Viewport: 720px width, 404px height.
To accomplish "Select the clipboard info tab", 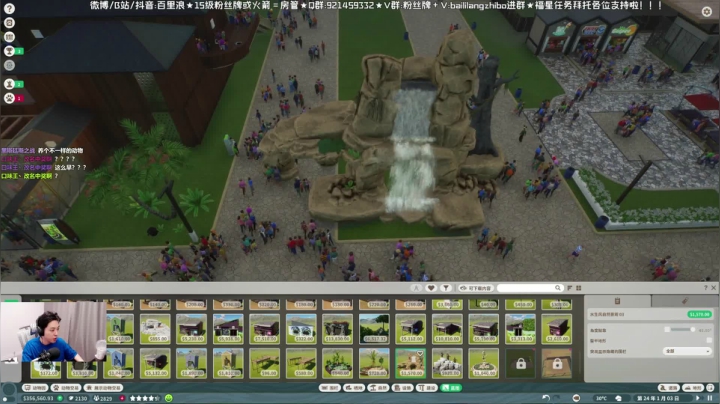I will (x=617, y=301).
